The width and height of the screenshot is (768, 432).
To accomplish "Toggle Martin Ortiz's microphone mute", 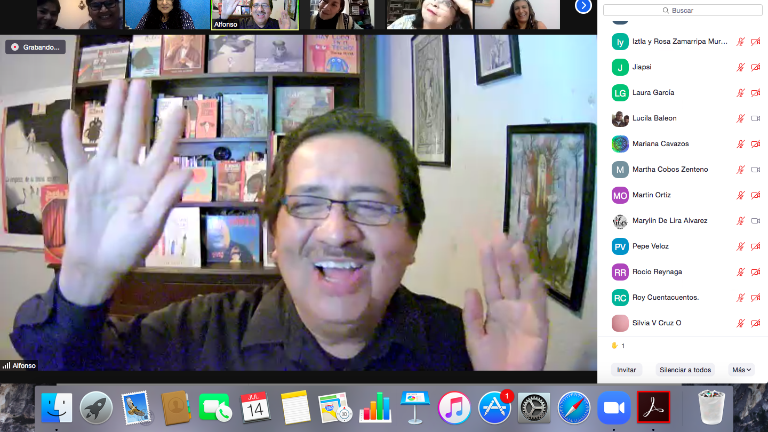I will 741,195.
